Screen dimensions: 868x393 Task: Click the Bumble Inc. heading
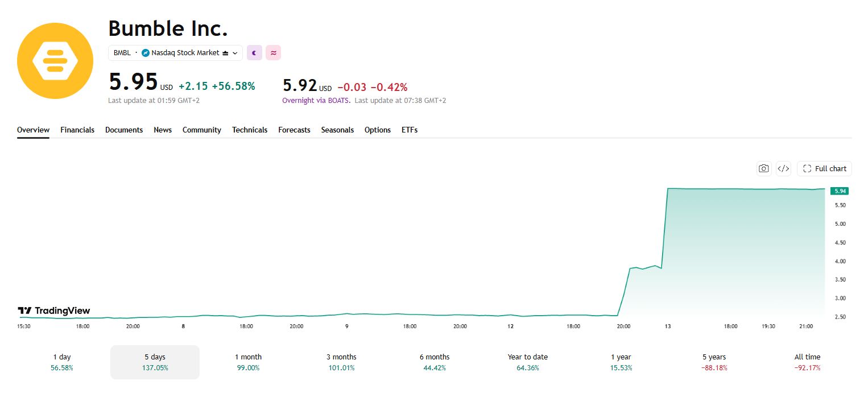(x=168, y=28)
